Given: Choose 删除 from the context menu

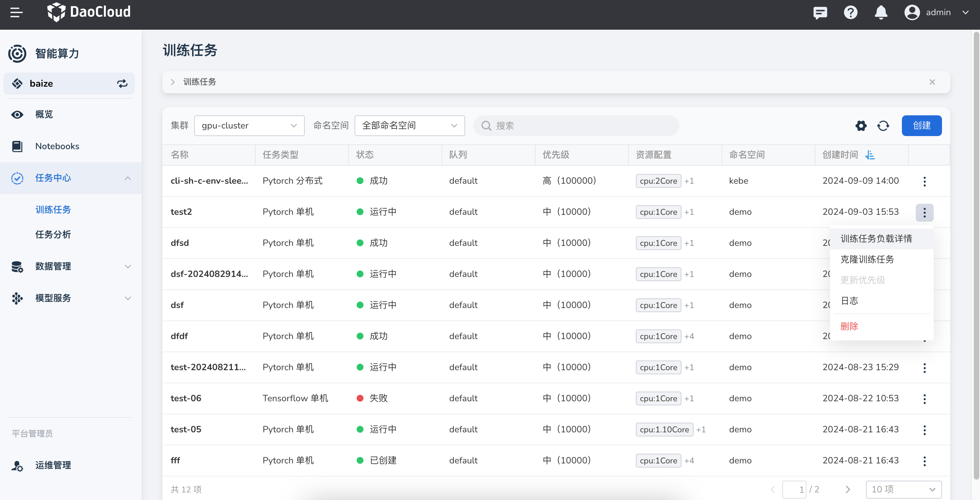Looking at the screenshot, I should tap(882, 326).
